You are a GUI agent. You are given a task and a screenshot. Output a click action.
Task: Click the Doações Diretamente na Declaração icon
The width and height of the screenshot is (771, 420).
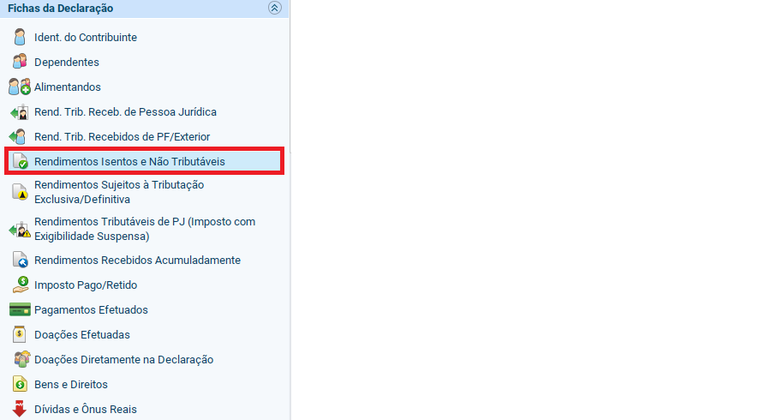pyautogui.click(x=19, y=359)
